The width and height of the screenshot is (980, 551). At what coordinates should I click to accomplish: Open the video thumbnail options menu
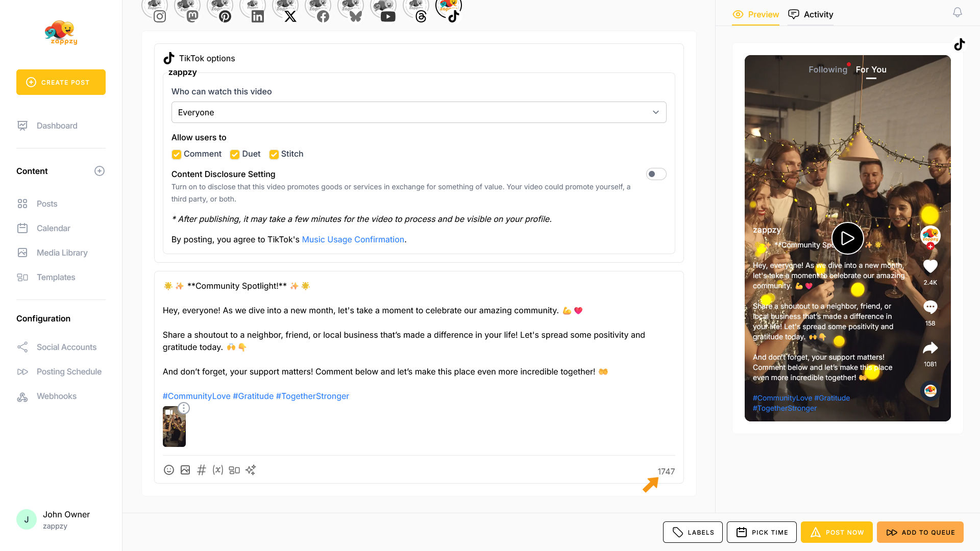point(184,408)
